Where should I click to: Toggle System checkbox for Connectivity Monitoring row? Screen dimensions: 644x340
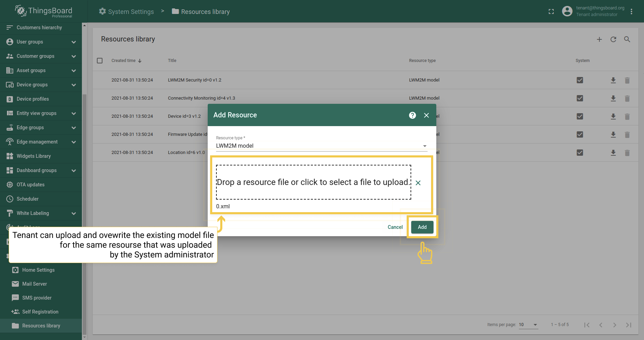point(580,98)
